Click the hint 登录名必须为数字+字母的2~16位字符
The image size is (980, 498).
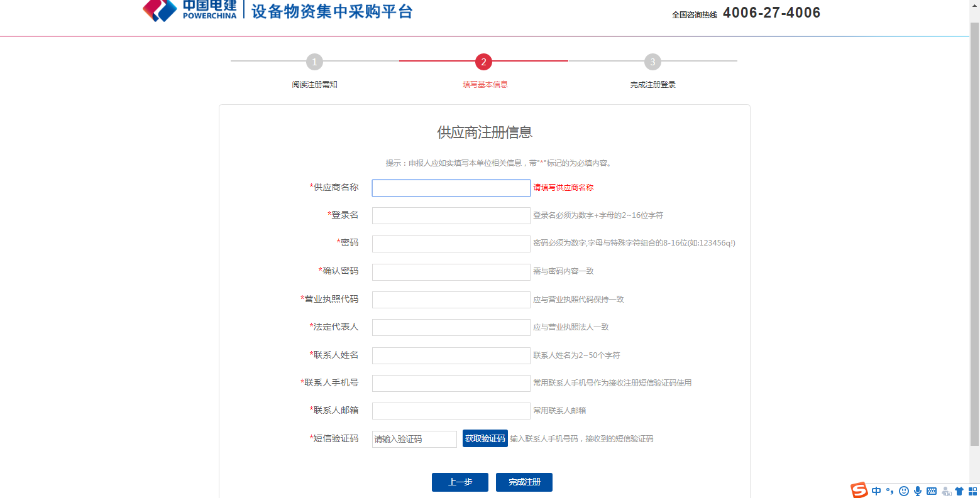pyautogui.click(x=598, y=215)
